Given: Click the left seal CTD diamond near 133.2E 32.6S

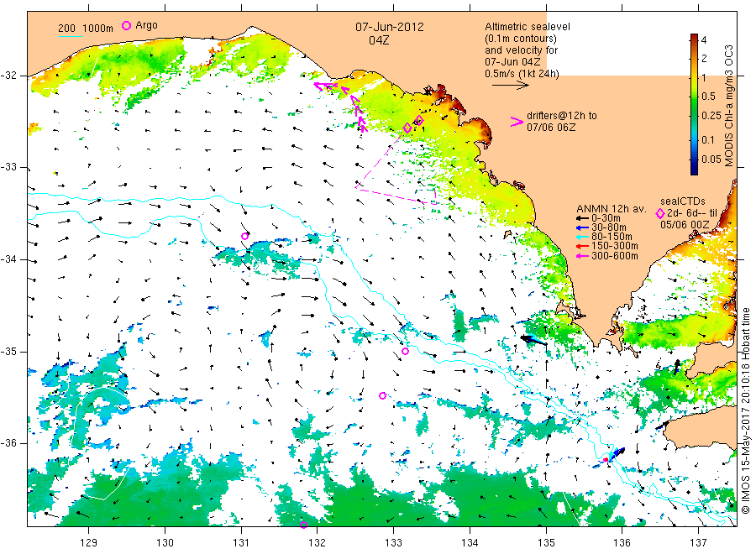Looking at the screenshot, I should tap(407, 128).
